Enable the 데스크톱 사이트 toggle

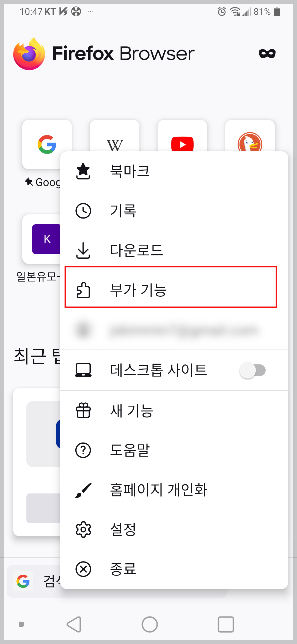click(x=252, y=370)
